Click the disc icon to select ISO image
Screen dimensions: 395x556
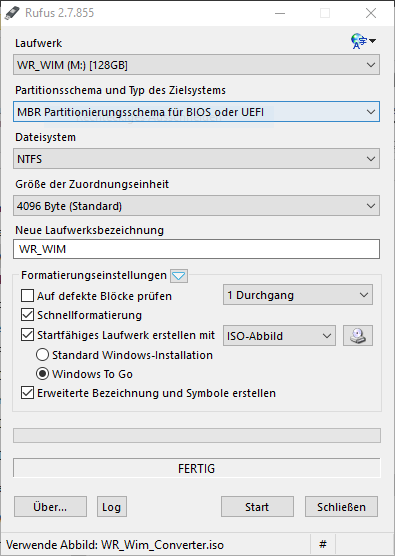pos(358,335)
